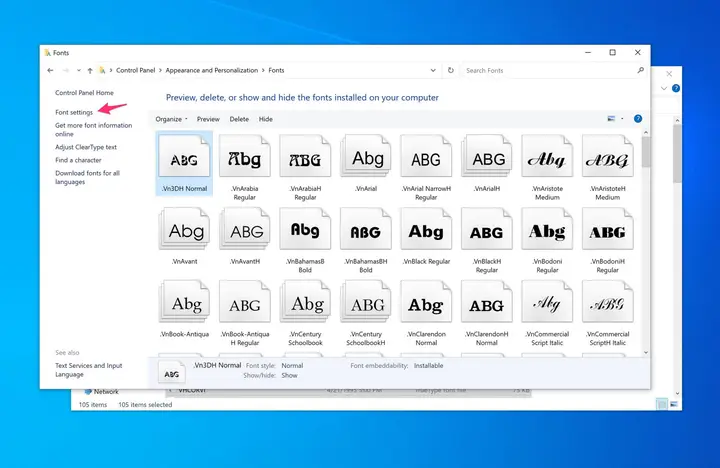The width and height of the screenshot is (720, 468).
Task: Click the search magnifier icon
Action: point(641,70)
